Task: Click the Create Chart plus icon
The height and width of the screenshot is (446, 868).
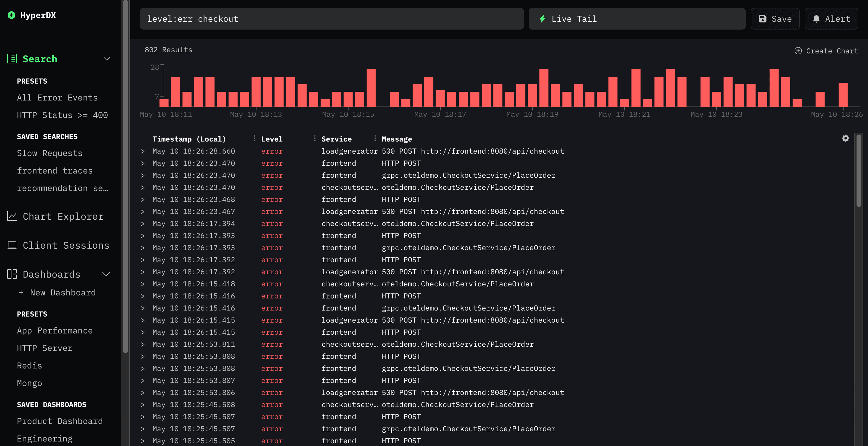Action: [x=798, y=51]
